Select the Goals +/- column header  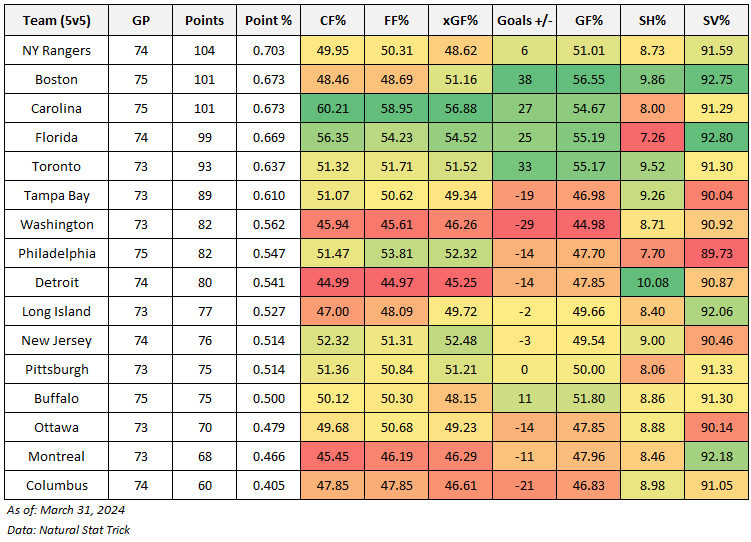pyautogui.click(x=524, y=20)
